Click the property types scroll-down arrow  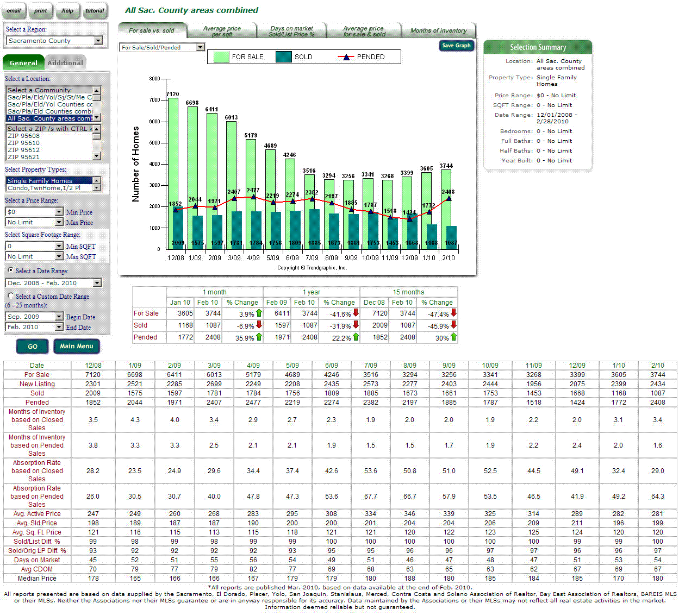[x=97, y=188]
